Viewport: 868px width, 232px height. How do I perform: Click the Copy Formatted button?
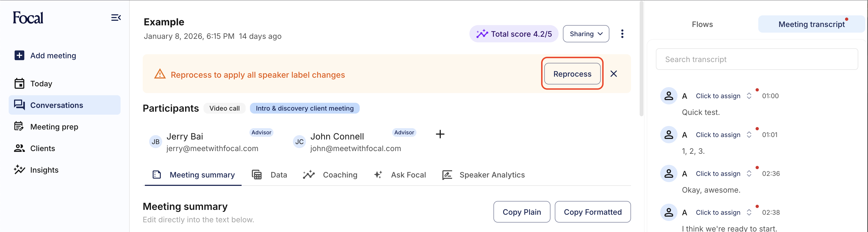pos(592,212)
